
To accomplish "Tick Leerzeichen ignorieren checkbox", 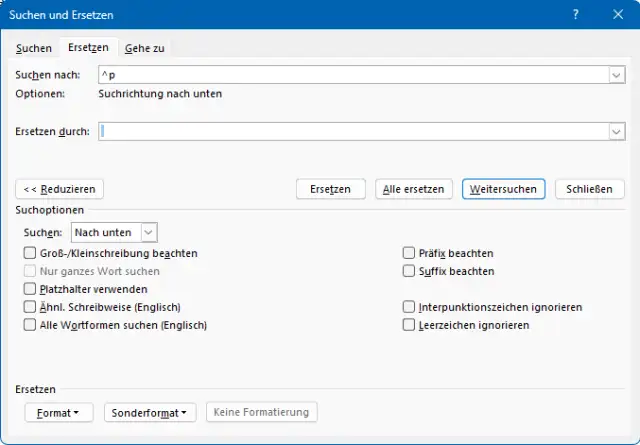I will pyautogui.click(x=409, y=325).
